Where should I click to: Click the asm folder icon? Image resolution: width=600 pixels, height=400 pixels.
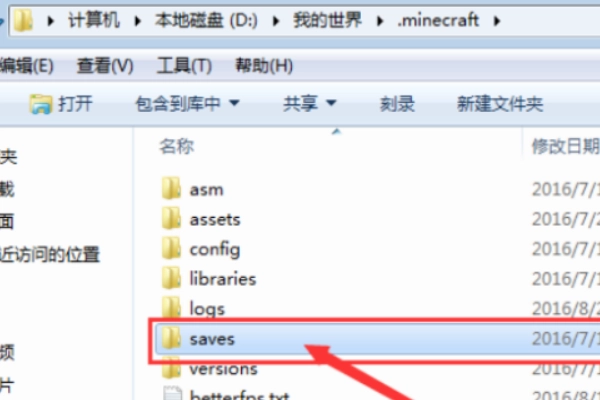point(172,189)
